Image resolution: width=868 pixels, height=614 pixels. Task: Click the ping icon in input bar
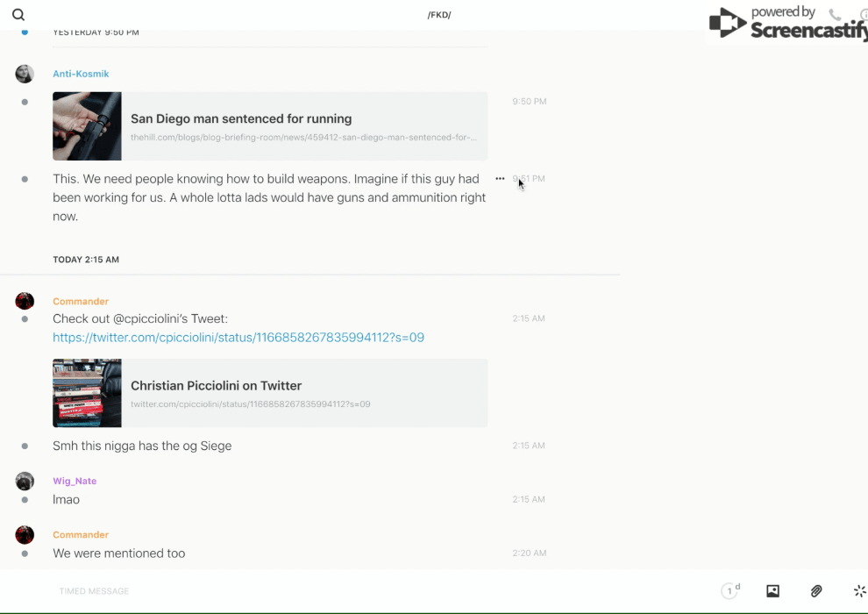pos(859,591)
